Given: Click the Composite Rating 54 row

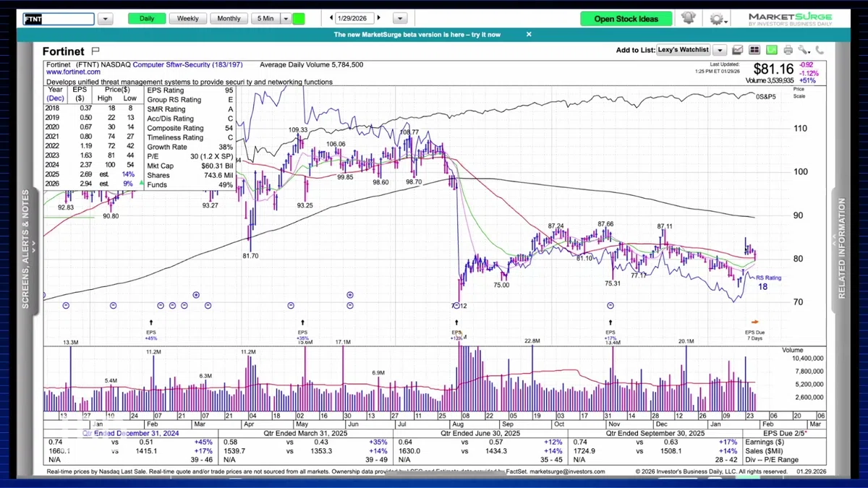Looking at the screenshot, I should coord(190,128).
